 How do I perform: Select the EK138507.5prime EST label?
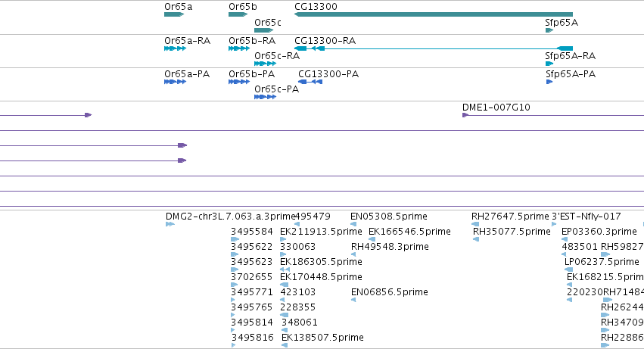[322, 338]
